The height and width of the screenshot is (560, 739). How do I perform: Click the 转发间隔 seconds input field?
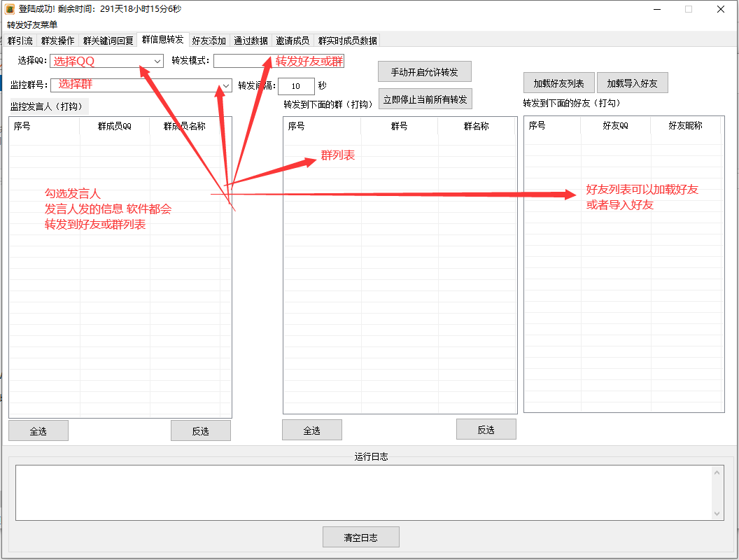(x=296, y=86)
